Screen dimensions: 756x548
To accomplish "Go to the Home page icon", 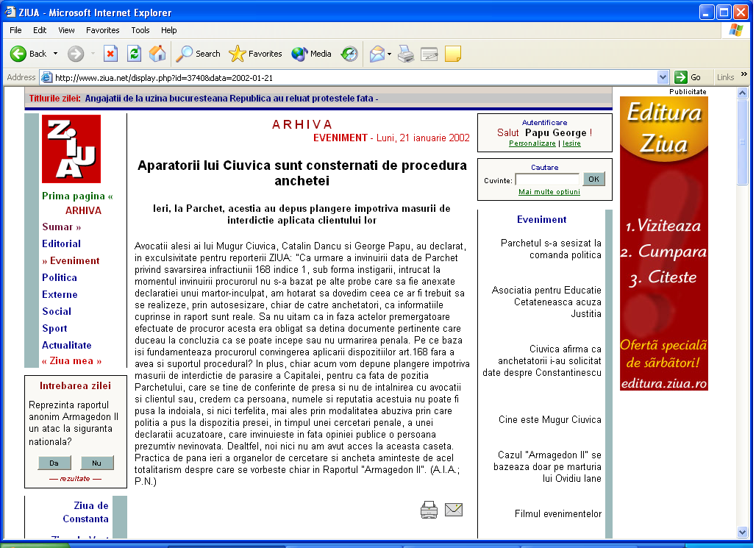I will [x=157, y=54].
